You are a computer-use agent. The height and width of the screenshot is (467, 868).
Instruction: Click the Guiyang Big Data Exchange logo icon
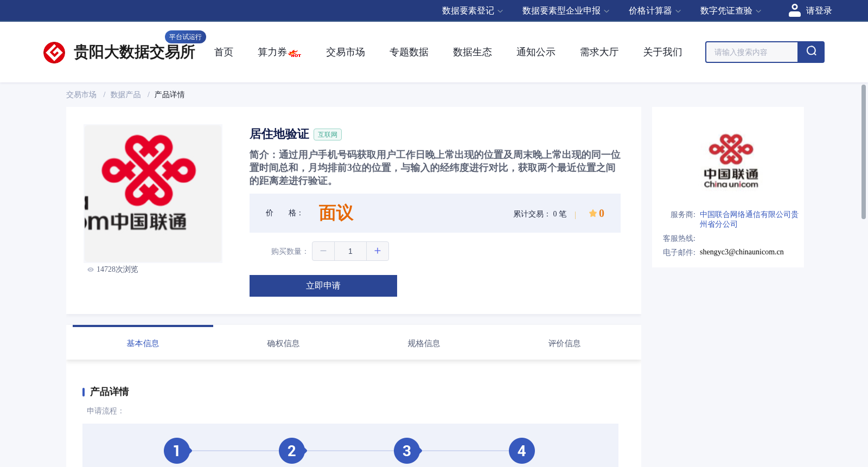[x=54, y=53]
